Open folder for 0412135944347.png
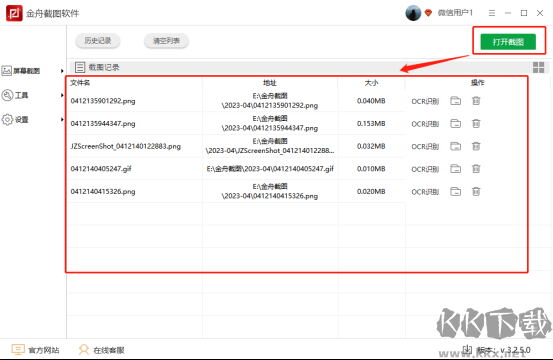Screen dimensions: 553x360 455,123
